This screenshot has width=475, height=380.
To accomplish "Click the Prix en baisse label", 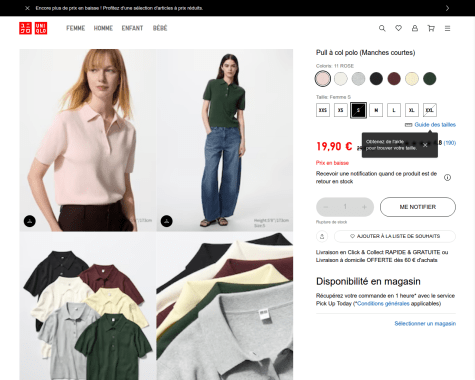I will (332, 163).
